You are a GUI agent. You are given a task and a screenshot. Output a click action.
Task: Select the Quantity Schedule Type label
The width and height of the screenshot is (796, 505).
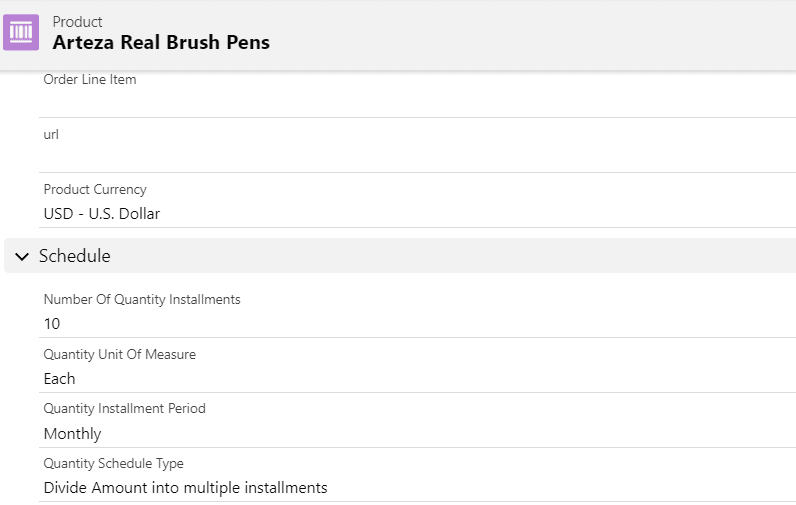[114, 463]
